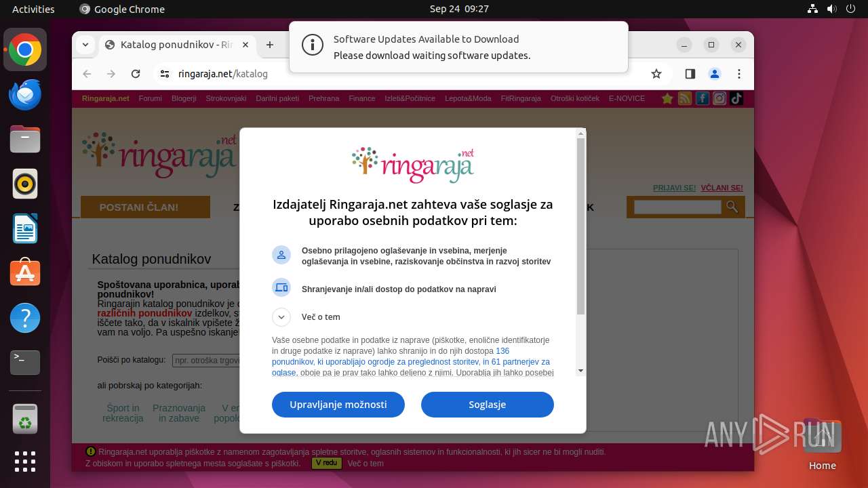Image resolution: width=868 pixels, height=488 pixels.
Task: Open E-NOVICE menu item
Action: (627, 98)
